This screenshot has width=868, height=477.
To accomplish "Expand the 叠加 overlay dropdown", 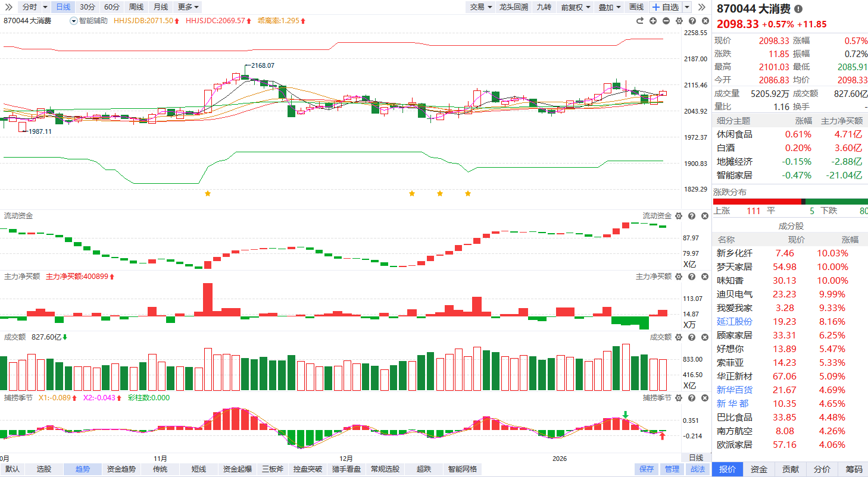I will (x=609, y=7).
